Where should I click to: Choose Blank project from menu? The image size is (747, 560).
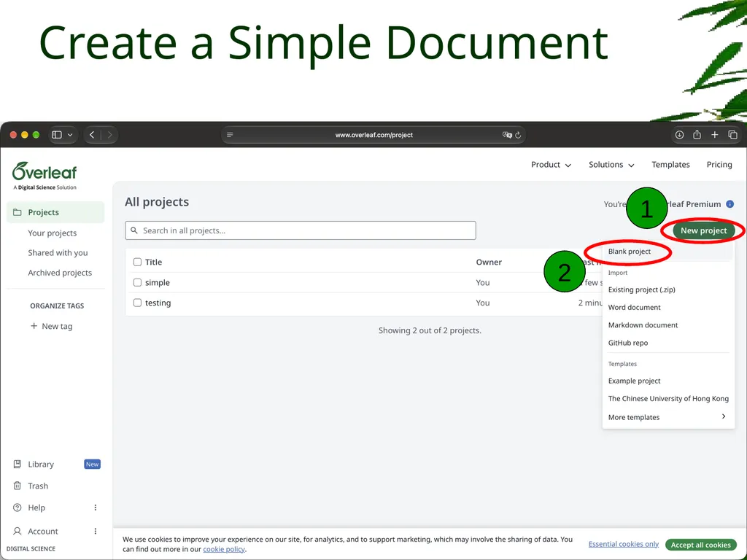(629, 252)
